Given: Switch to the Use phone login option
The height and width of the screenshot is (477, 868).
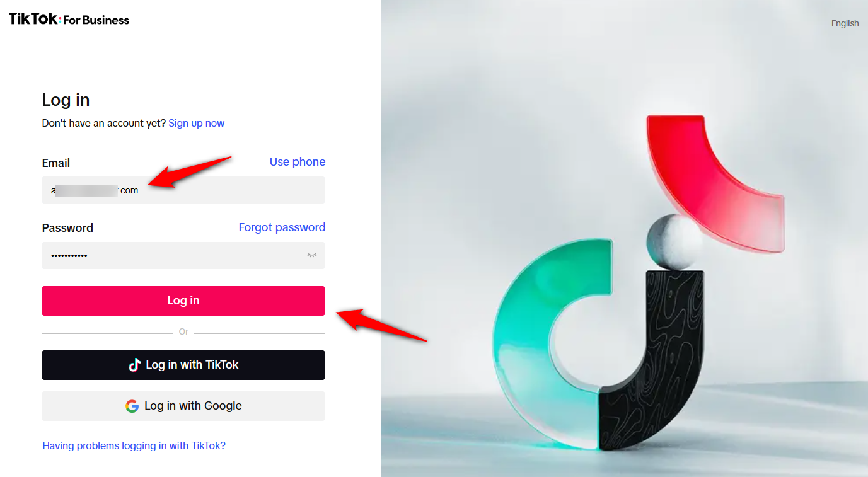Looking at the screenshot, I should 298,162.
